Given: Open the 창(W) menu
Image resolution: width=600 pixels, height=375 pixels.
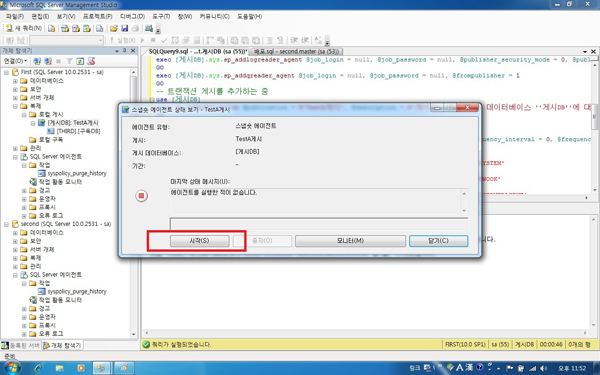Looking at the screenshot, I should 185,16.
